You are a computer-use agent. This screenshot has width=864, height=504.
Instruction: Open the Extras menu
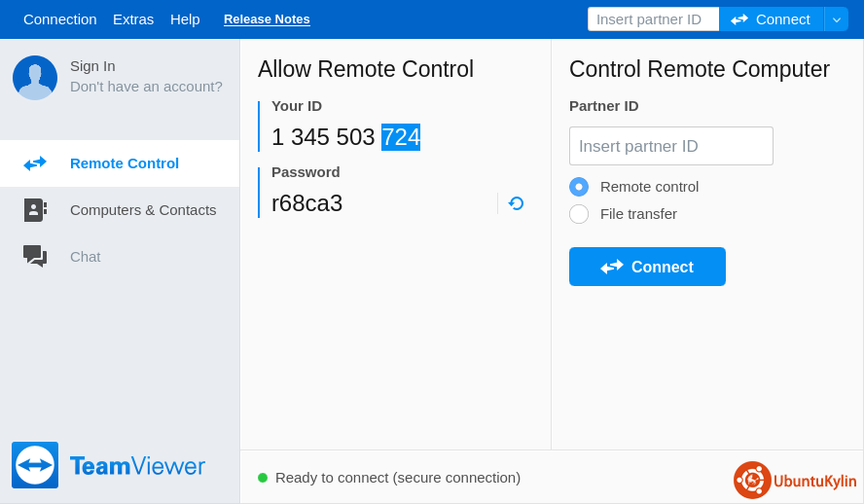point(133,19)
